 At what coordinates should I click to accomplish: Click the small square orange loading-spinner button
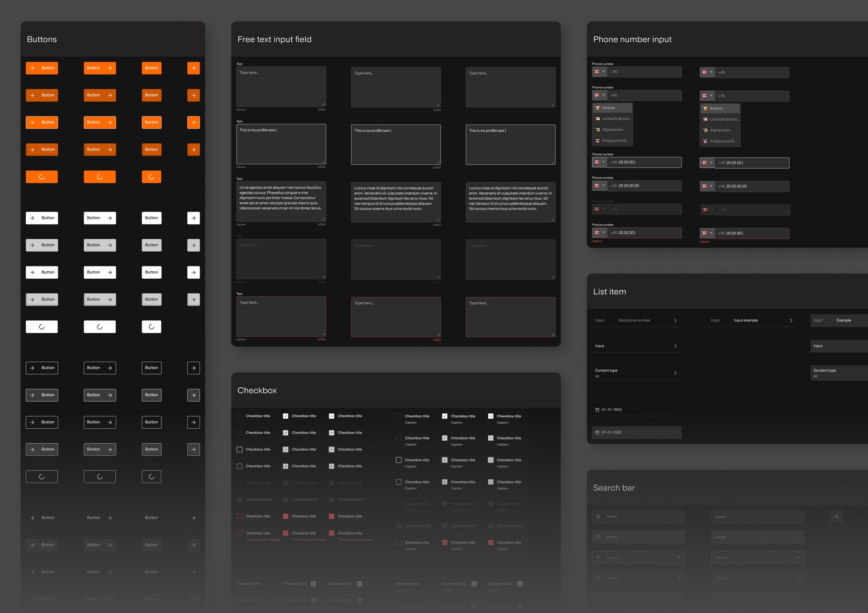[x=151, y=177]
